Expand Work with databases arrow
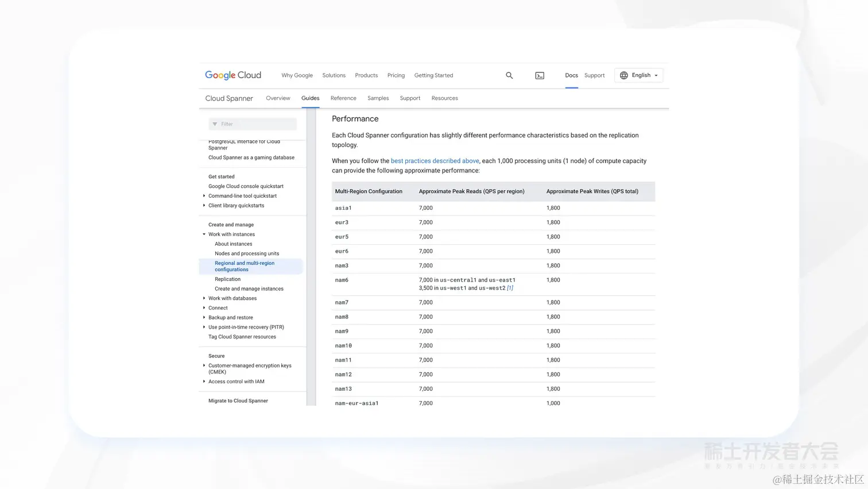This screenshot has height=489, width=868. (x=204, y=298)
